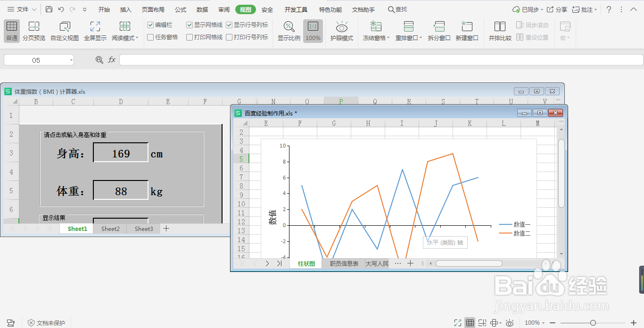
Task: Switch to 数据 data tab
Action: tap(202, 9)
